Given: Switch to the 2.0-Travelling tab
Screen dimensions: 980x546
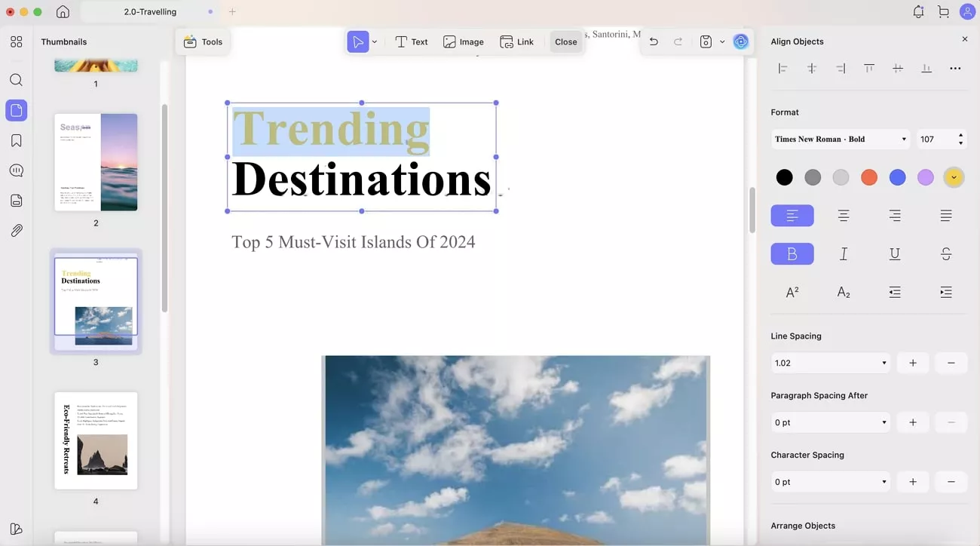Looking at the screenshot, I should pos(150,12).
